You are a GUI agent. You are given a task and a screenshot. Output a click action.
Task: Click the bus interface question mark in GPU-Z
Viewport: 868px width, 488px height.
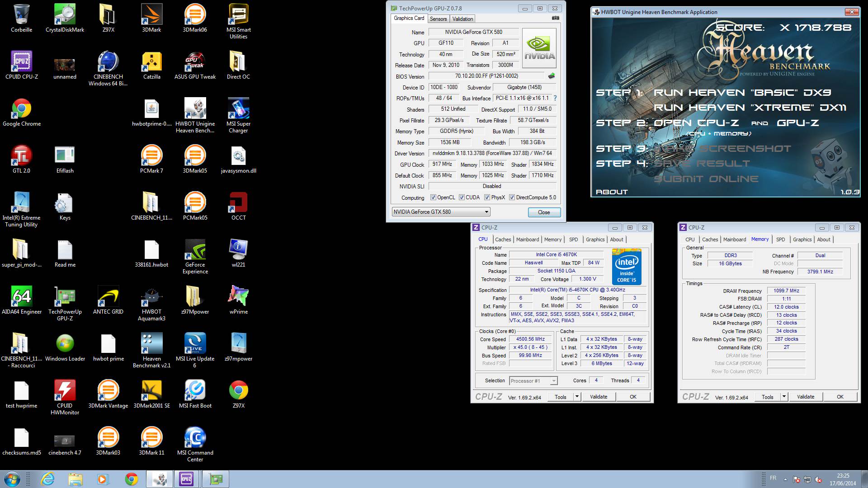pos(555,98)
